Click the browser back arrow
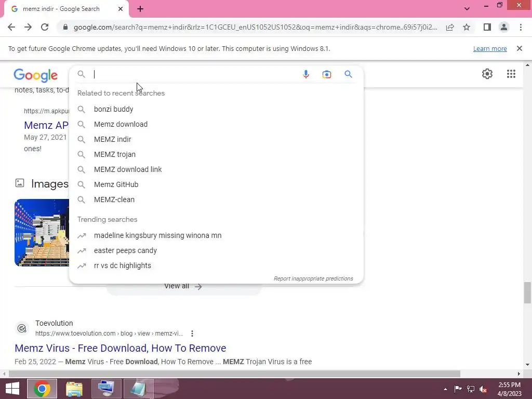 (11, 27)
